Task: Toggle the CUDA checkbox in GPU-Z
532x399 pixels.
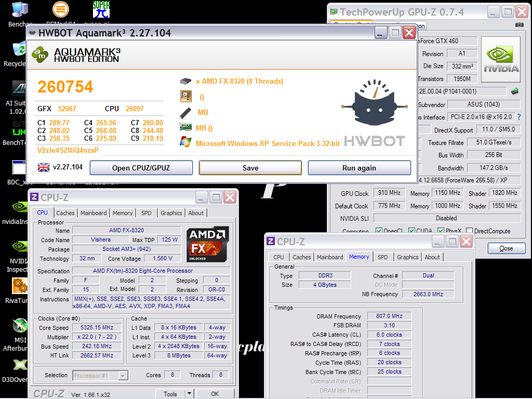Action: pos(411,231)
